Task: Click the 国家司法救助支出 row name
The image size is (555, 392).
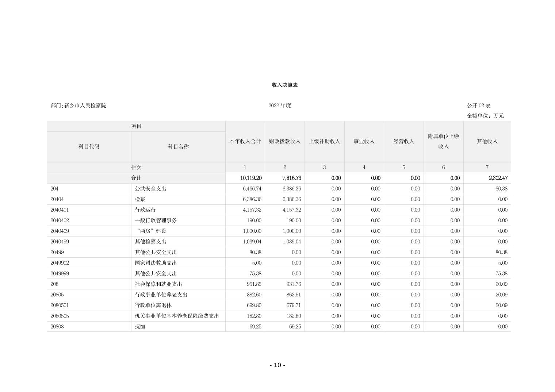Action: coord(156,263)
